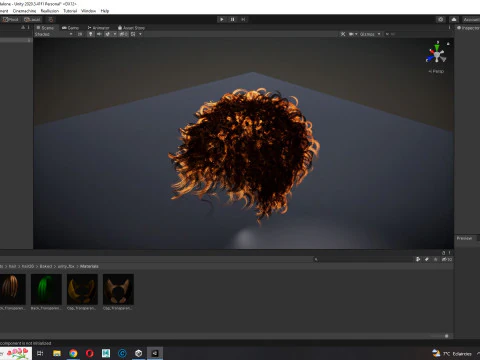Pause the editor with the pause button
480x360 pixels.
(x=232, y=19)
